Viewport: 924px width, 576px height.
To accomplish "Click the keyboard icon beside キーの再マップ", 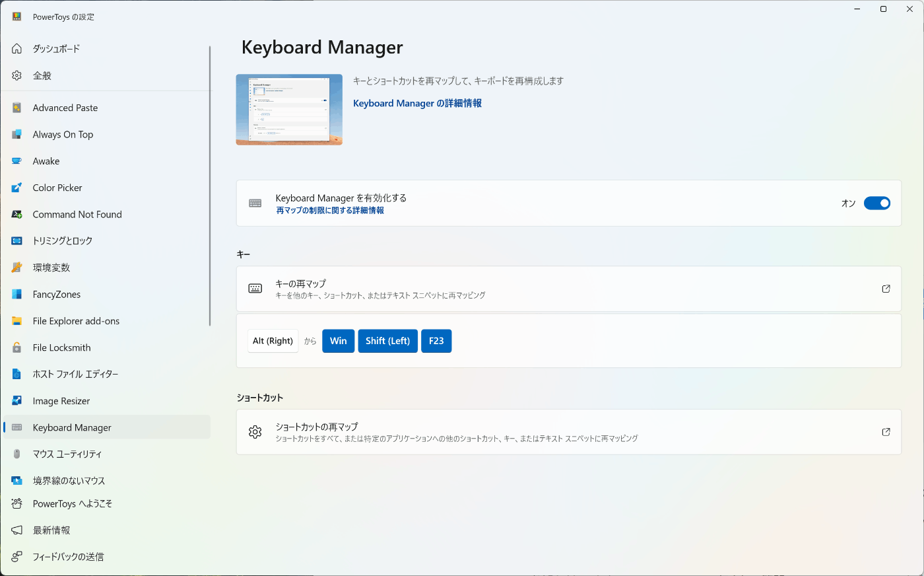I will tap(255, 289).
